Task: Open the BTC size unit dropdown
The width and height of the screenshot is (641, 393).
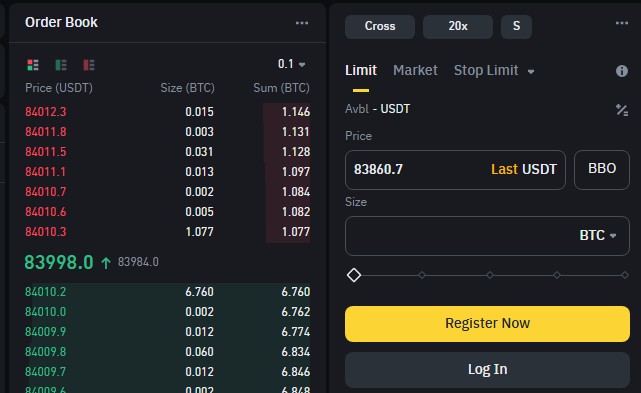Action: (x=598, y=235)
